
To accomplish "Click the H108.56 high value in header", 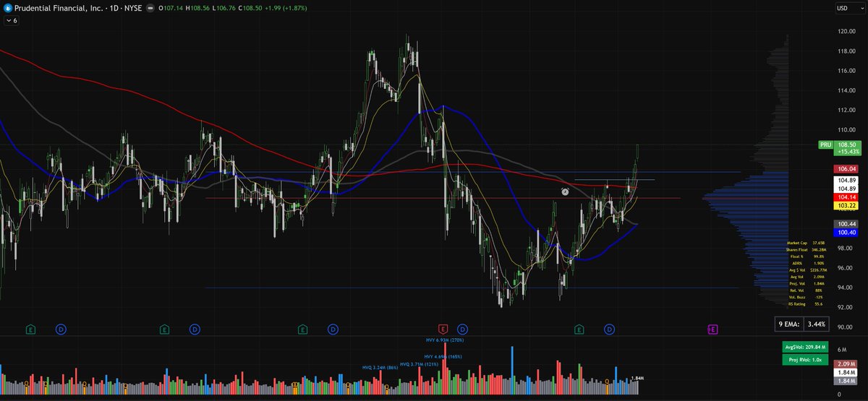I will 197,8.
